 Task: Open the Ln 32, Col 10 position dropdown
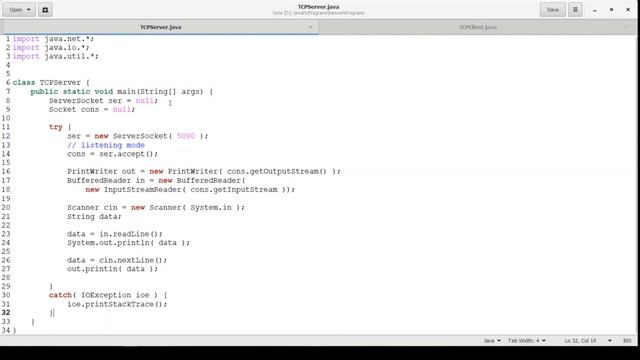(x=588, y=340)
